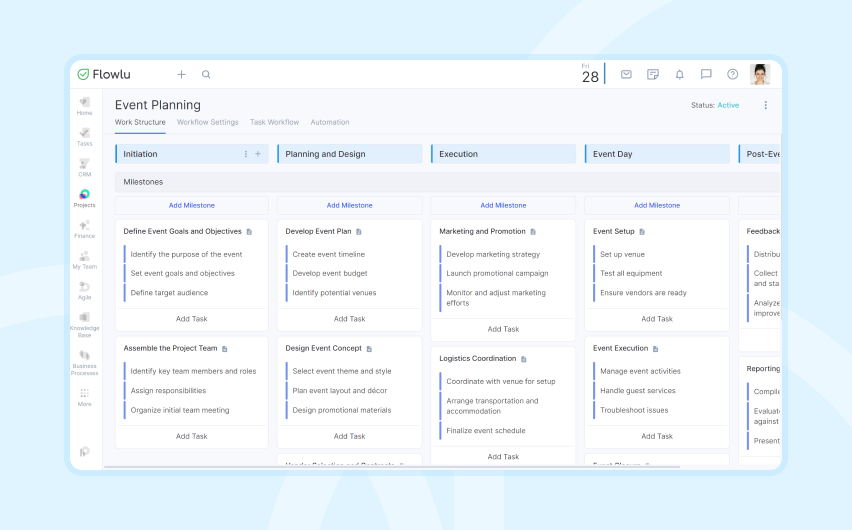
Task: Open task 'Identify the purpose of the event'
Action: coord(186,254)
